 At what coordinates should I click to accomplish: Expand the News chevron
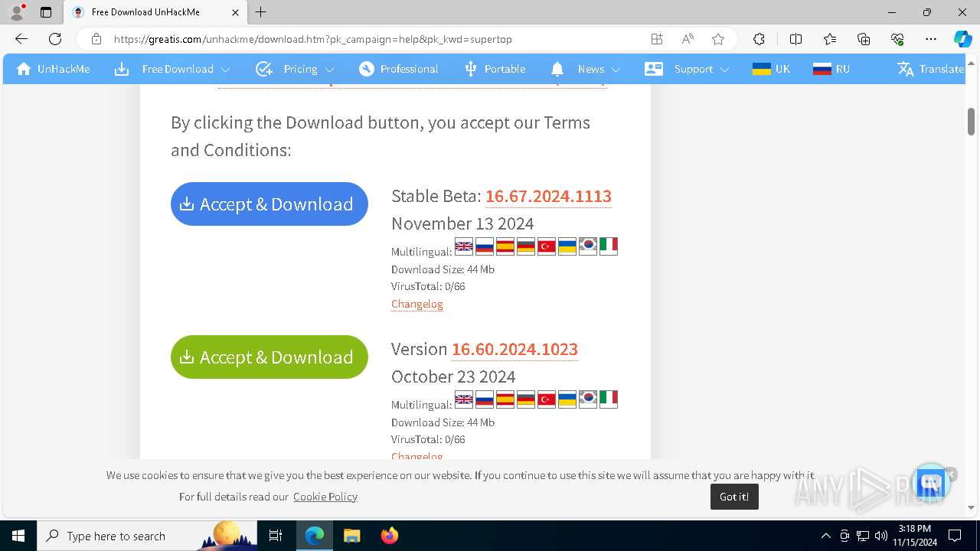tap(616, 70)
